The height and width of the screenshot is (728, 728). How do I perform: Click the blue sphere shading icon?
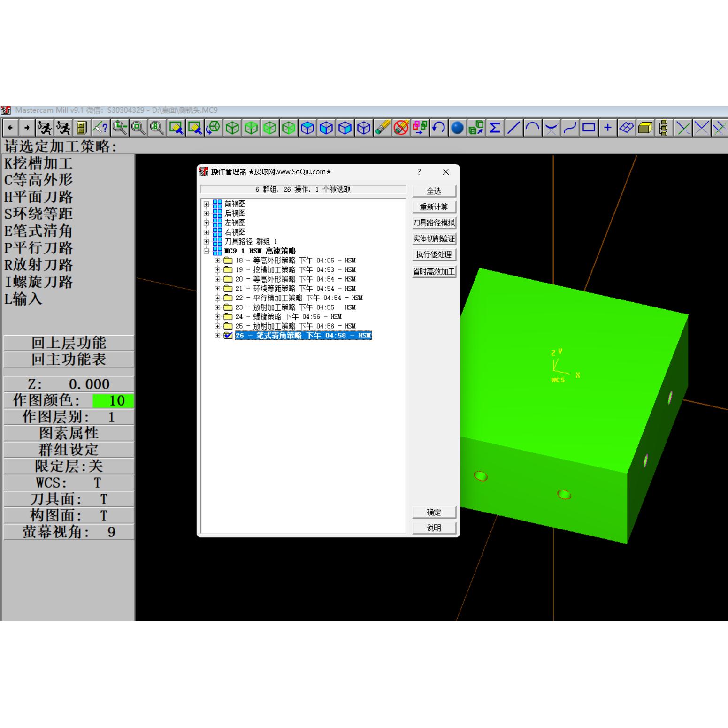click(x=458, y=128)
